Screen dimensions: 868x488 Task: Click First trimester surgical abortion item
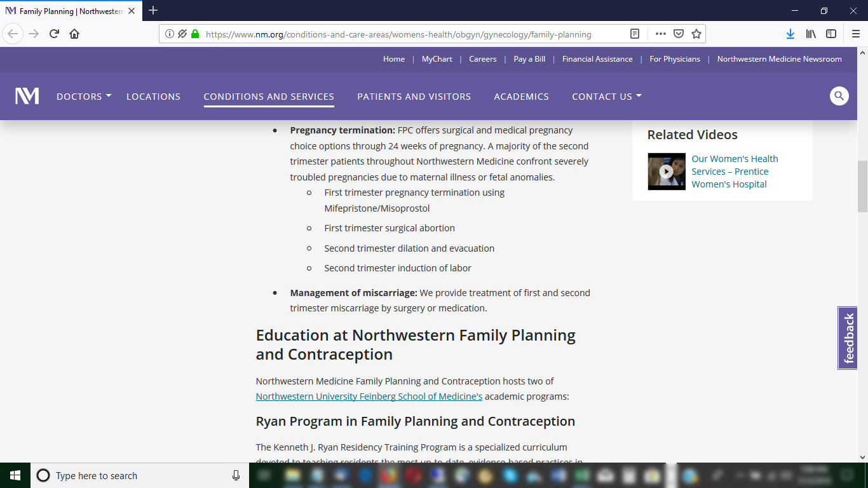pos(390,228)
